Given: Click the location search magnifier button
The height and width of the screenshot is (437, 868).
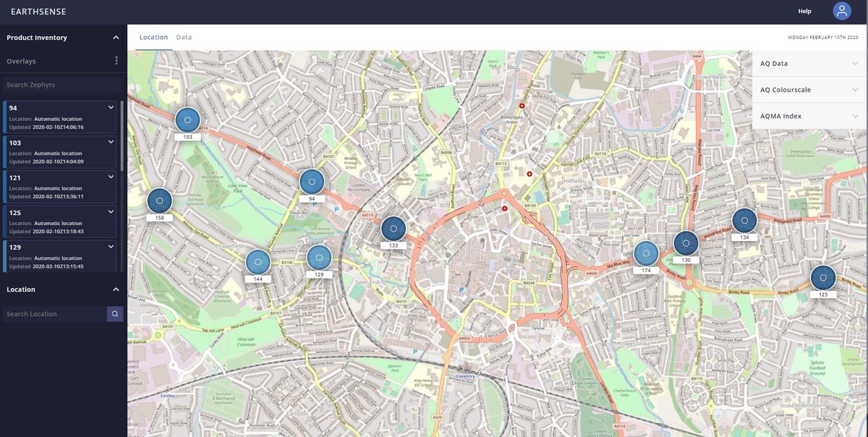Looking at the screenshot, I should [x=115, y=314].
